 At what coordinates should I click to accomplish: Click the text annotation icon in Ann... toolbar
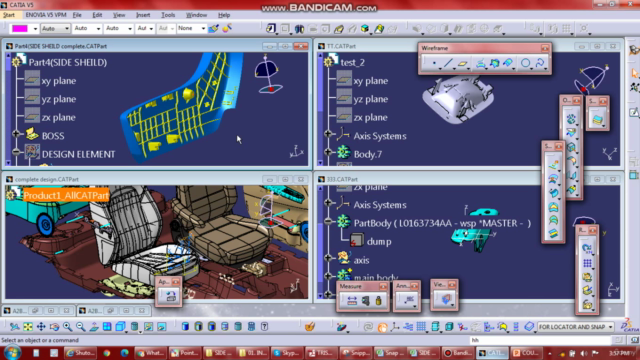pos(408,300)
